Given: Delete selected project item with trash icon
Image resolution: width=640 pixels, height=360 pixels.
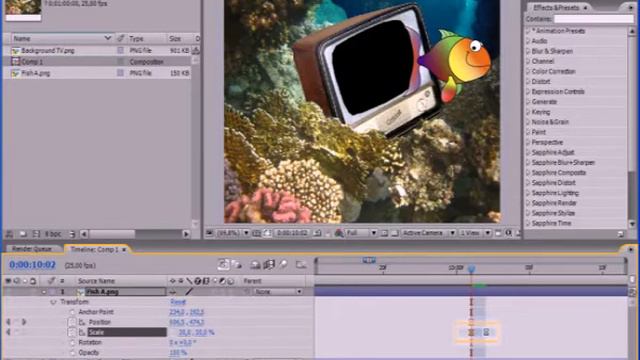Looking at the screenshot, I should click(72, 234).
